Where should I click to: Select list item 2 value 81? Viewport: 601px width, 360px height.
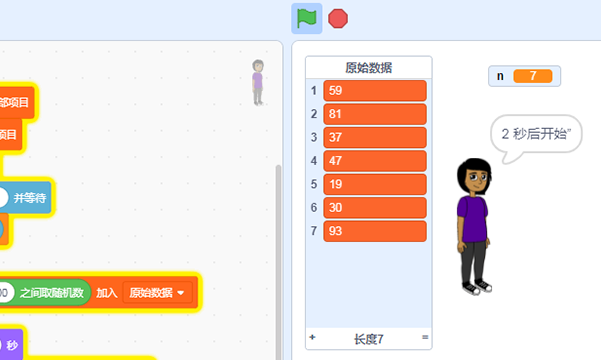(x=375, y=114)
